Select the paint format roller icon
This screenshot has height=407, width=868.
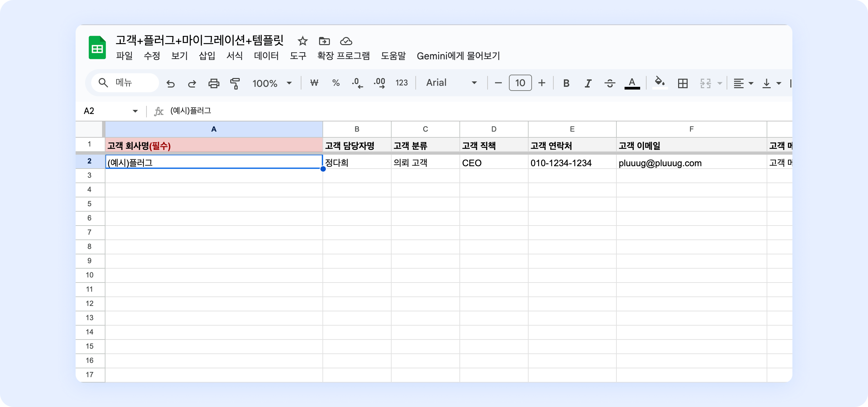pyautogui.click(x=235, y=83)
